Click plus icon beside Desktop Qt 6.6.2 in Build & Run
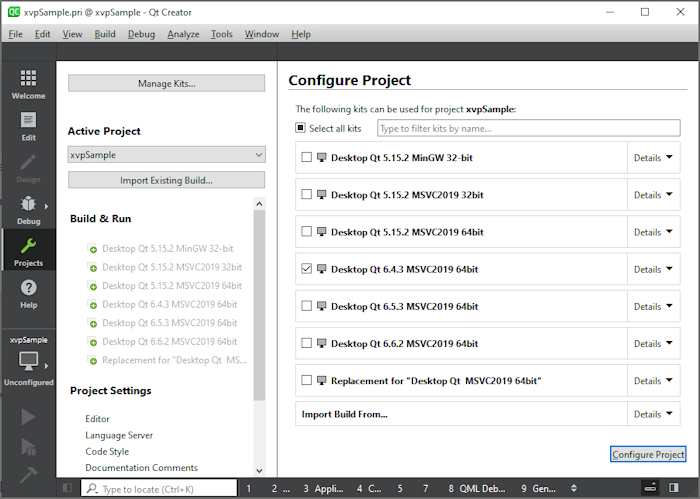 [93, 342]
